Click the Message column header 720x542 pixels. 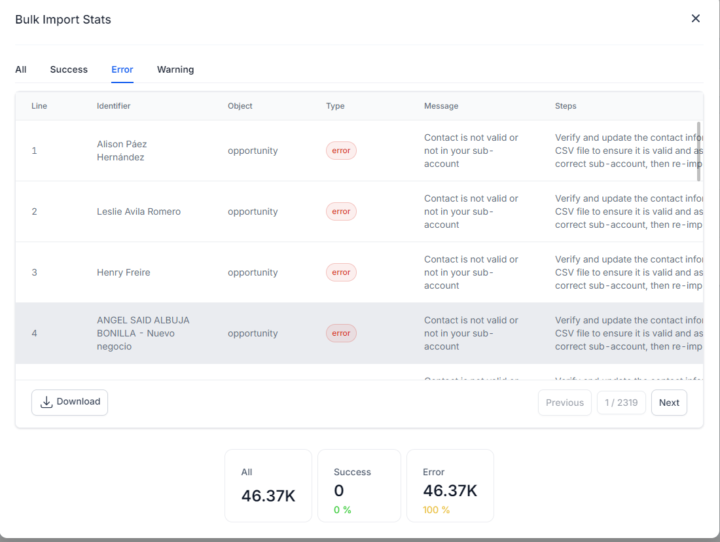[x=441, y=106]
